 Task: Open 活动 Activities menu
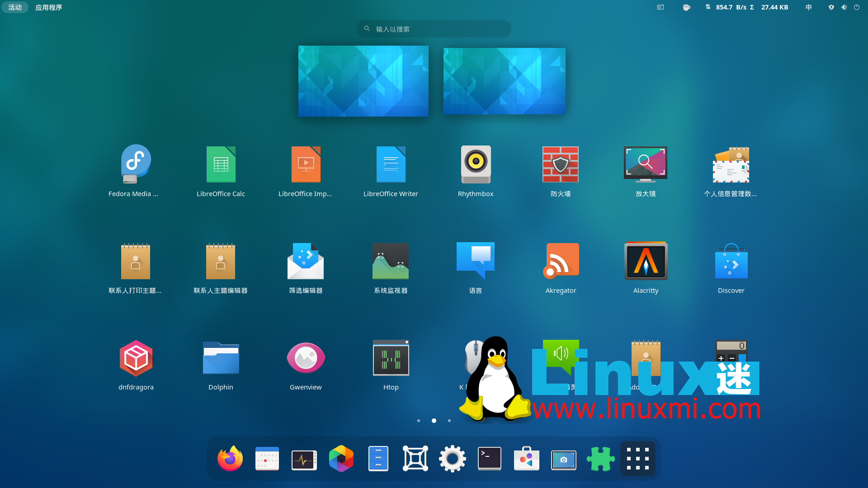coord(15,7)
